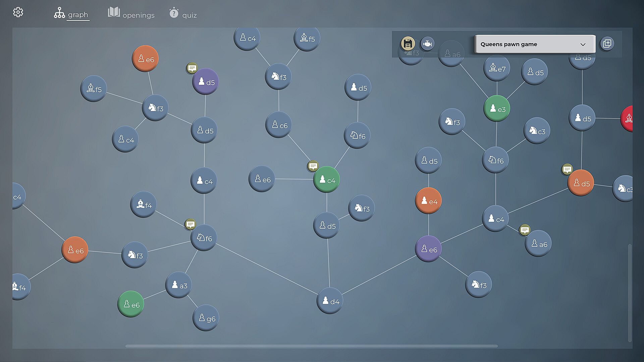Click the purple e6 pawn node

428,249
